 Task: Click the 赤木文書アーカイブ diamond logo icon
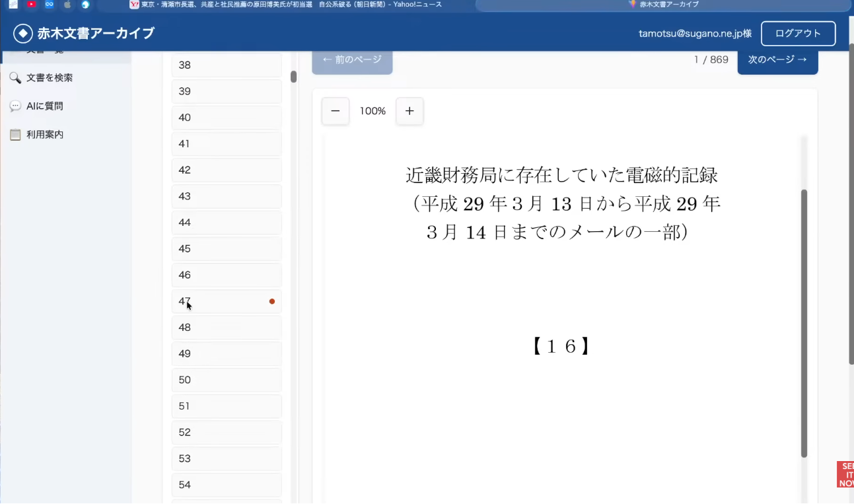tap(23, 33)
